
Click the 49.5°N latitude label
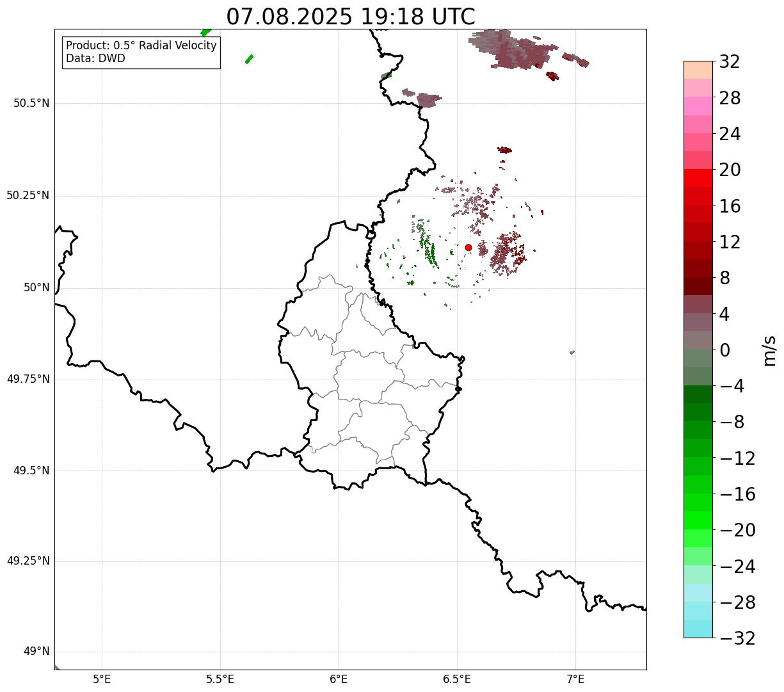[x=31, y=471]
